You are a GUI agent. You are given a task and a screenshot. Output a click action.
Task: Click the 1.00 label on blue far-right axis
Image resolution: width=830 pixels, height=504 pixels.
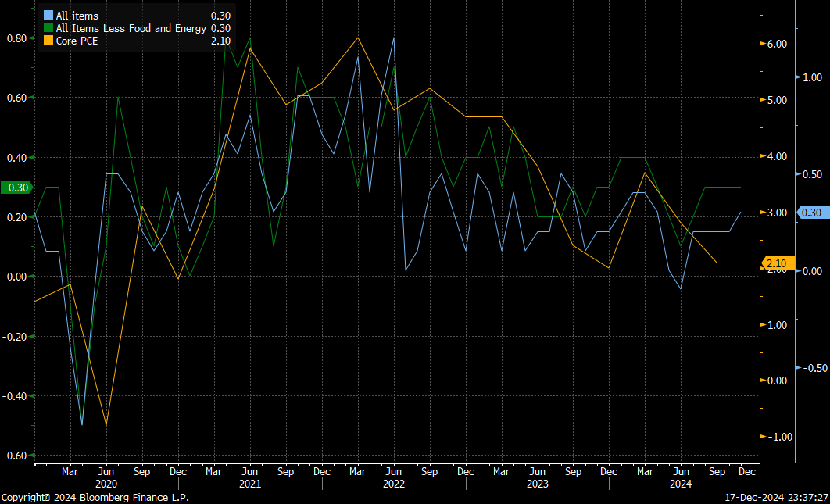point(813,77)
